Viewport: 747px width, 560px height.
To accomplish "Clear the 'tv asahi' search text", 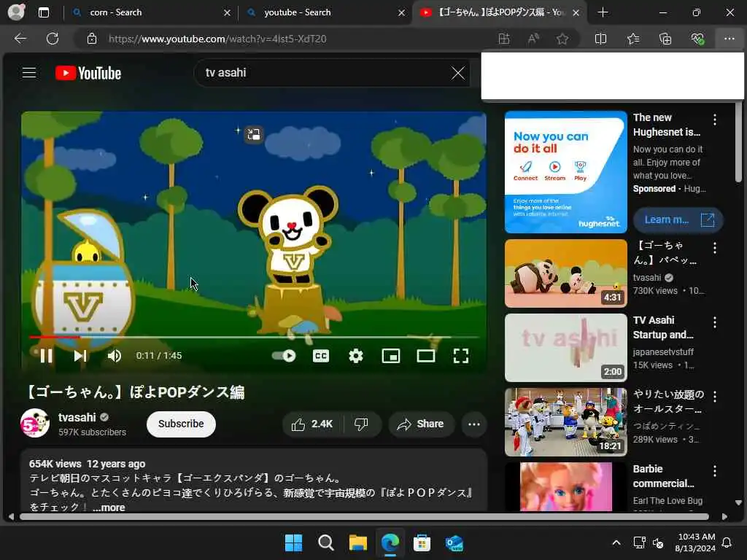I will point(458,73).
